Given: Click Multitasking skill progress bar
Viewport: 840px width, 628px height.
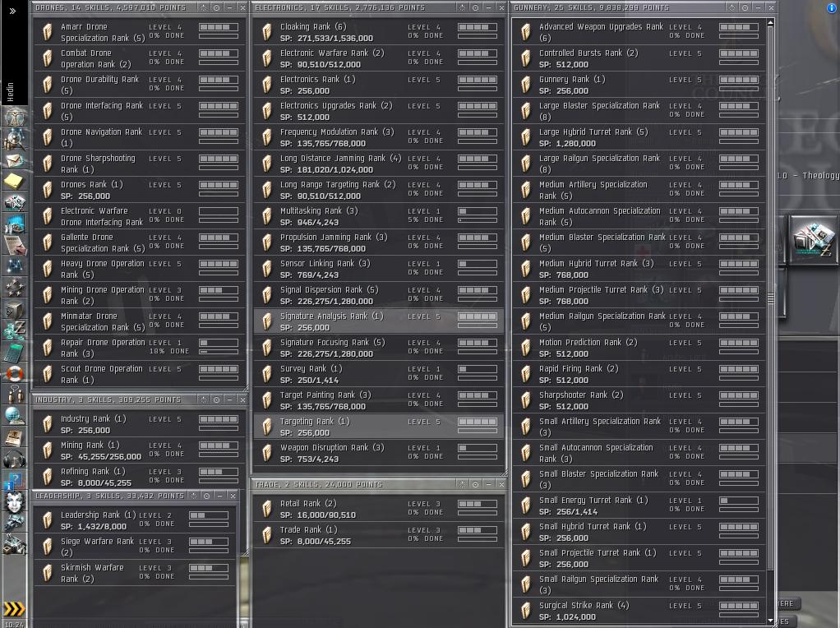Looking at the screenshot, I should [478, 220].
